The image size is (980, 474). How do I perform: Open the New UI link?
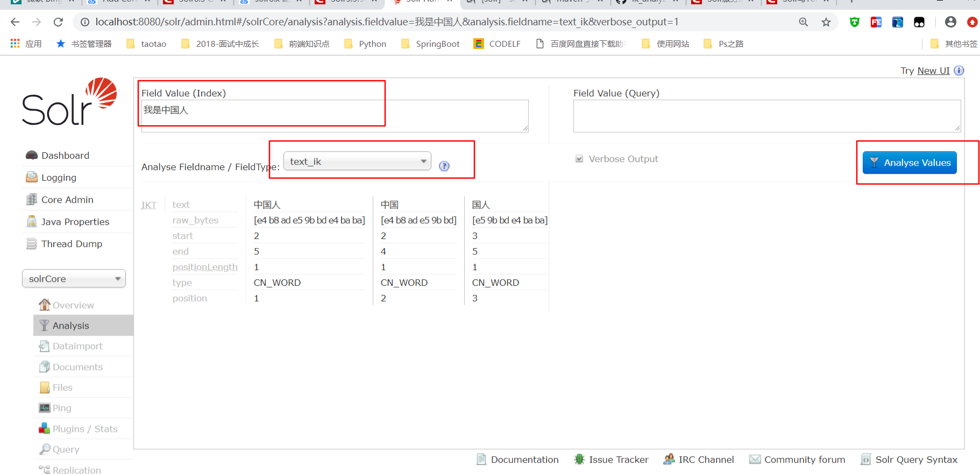(x=933, y=70)
